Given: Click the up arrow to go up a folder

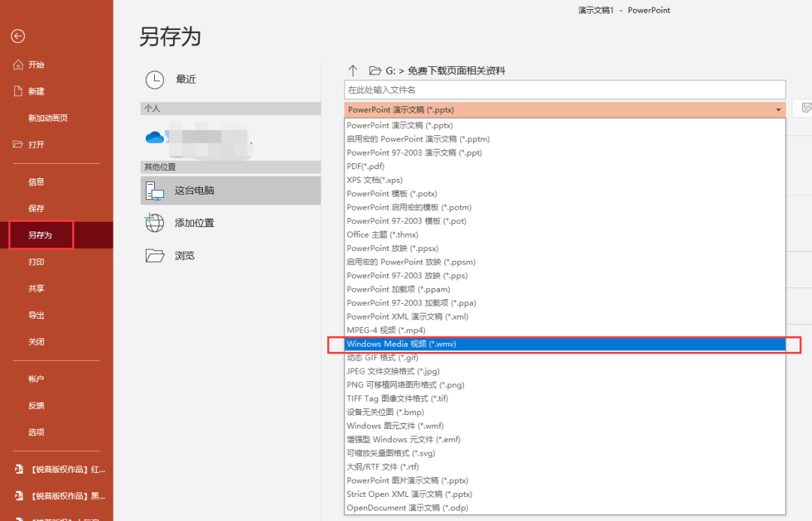Looking at the screenshot, I should (x=353, y=71).
